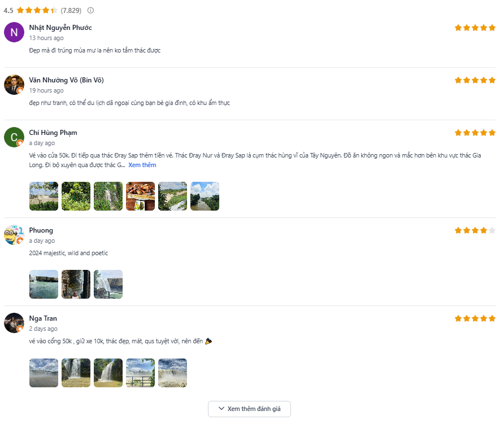Open Văn Nhường Võ's profile picture
Screen dimensions: 504x424
(x=14, y=85)
